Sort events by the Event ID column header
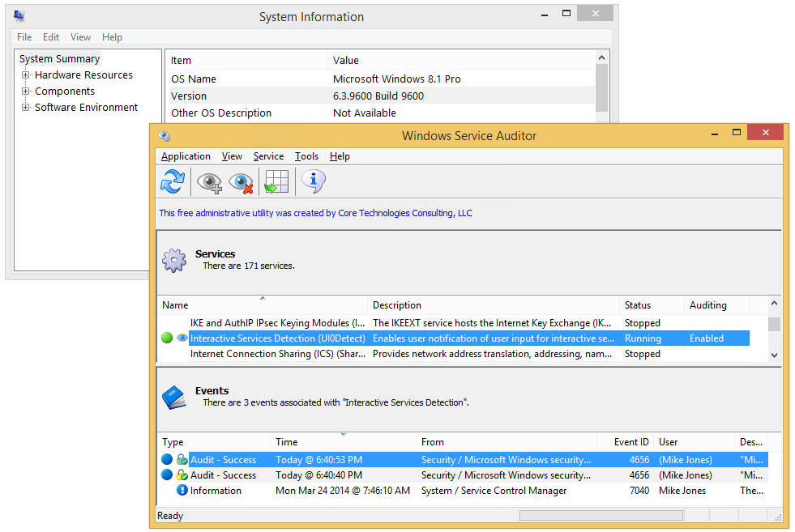This screenshot has height=532, width=795. [625, 442]
